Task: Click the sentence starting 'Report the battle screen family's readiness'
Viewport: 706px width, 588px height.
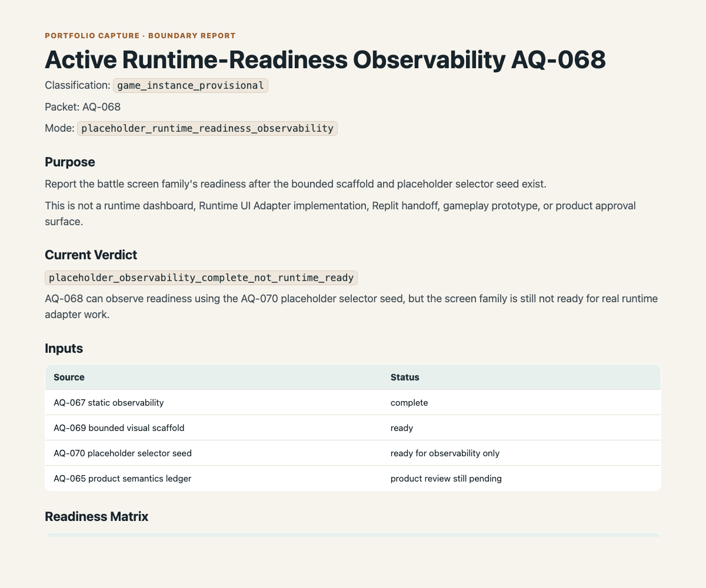Action: pos(296,184)
